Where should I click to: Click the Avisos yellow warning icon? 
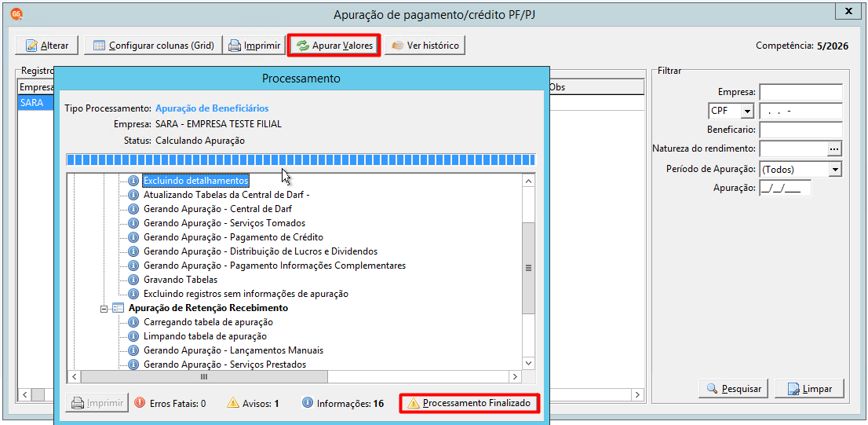click(x=233, y=403)
